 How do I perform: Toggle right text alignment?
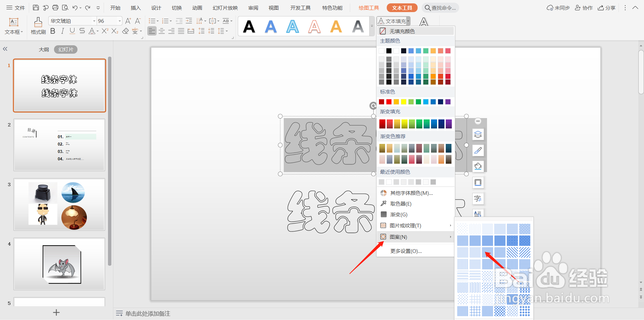coord(171,31)
